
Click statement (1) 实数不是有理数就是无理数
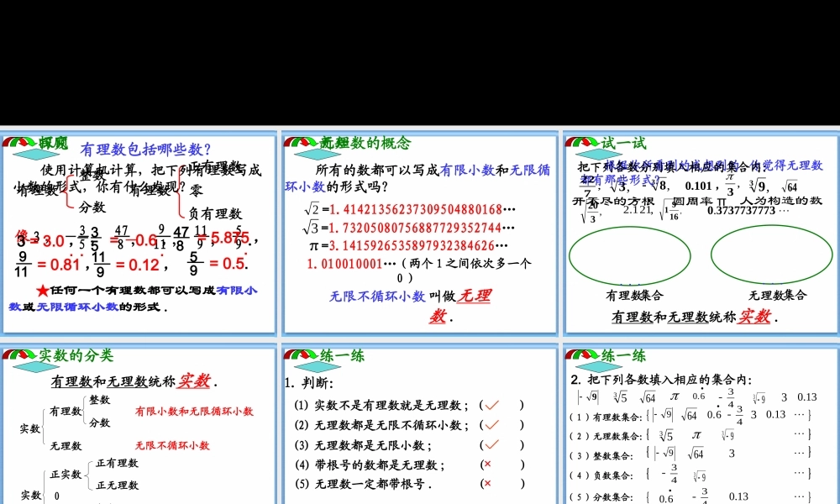tap(381, 406)
